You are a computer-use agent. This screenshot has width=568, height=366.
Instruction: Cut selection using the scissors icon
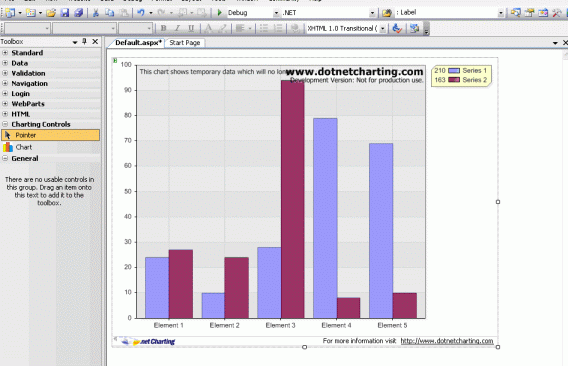coord(96,13)
